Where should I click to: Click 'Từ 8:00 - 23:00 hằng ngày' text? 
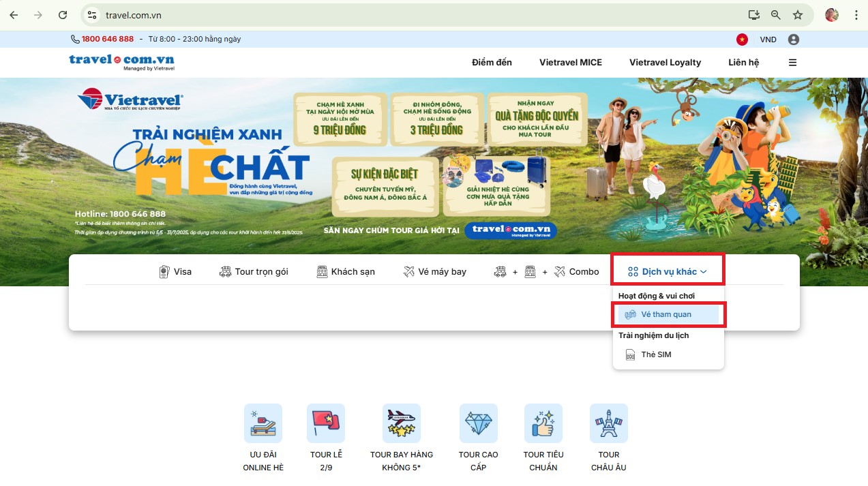(194, 39)
